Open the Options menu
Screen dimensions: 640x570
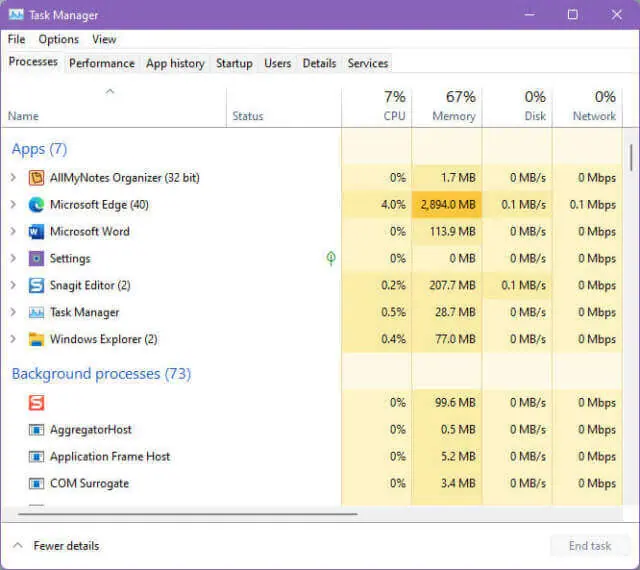[58, 40]
